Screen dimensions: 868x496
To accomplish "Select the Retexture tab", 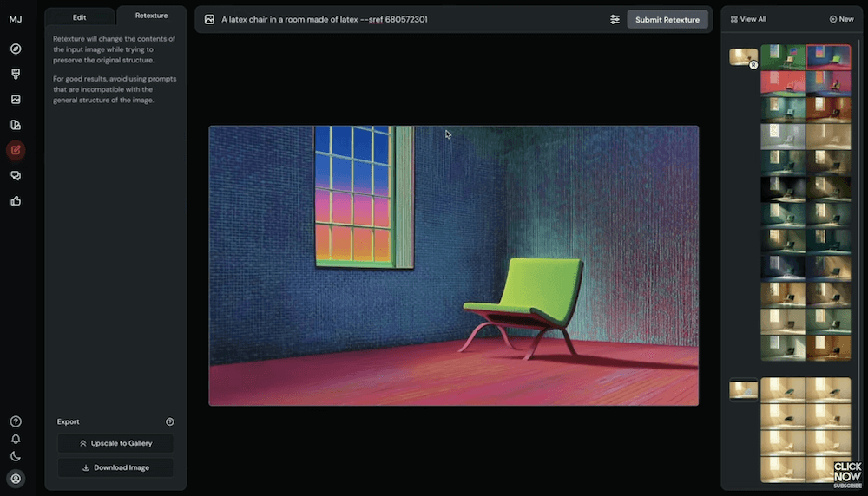I will [x=151, y=16].
